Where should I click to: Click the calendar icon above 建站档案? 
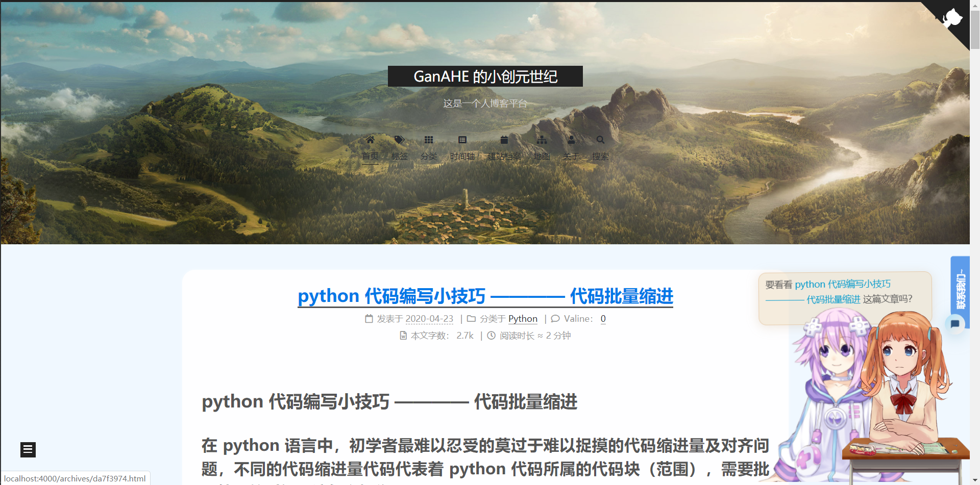pyautogui.click(x=504, y=140)
